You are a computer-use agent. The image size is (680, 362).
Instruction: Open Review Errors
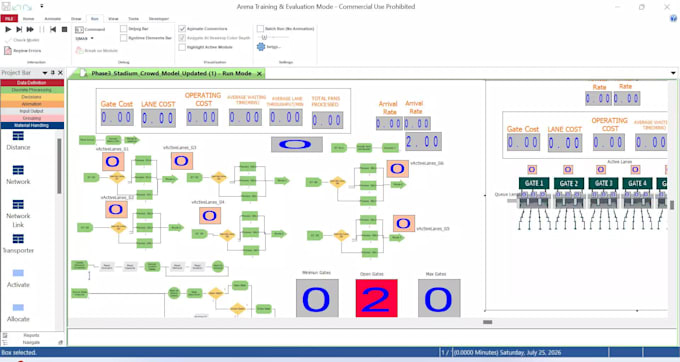(23, 51)
